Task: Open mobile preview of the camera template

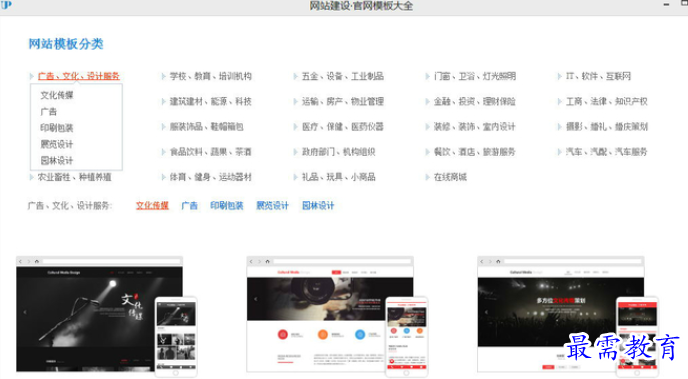Action: [406, 336]
